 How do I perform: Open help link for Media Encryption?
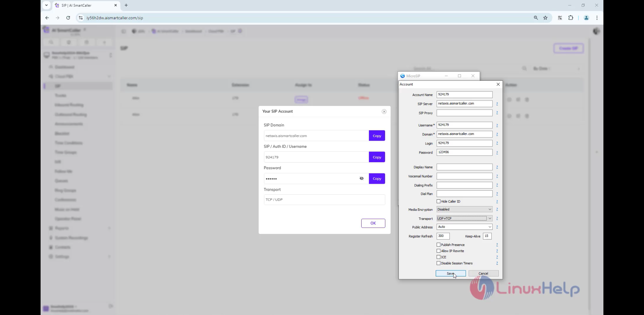click(497, 209)
